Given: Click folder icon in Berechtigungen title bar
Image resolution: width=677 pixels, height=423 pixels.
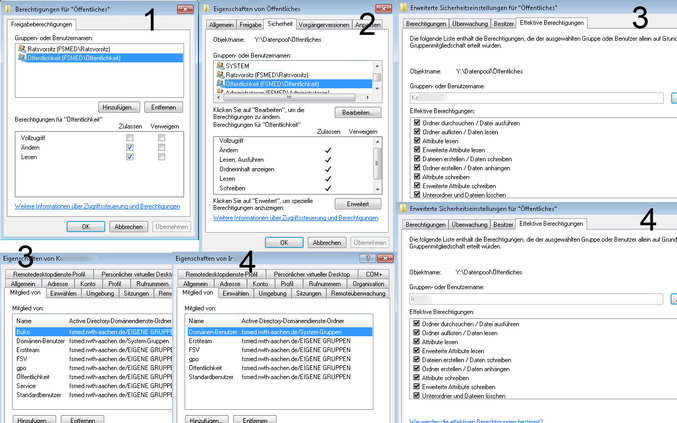Looking at the screenshot, I should point(8,9).
